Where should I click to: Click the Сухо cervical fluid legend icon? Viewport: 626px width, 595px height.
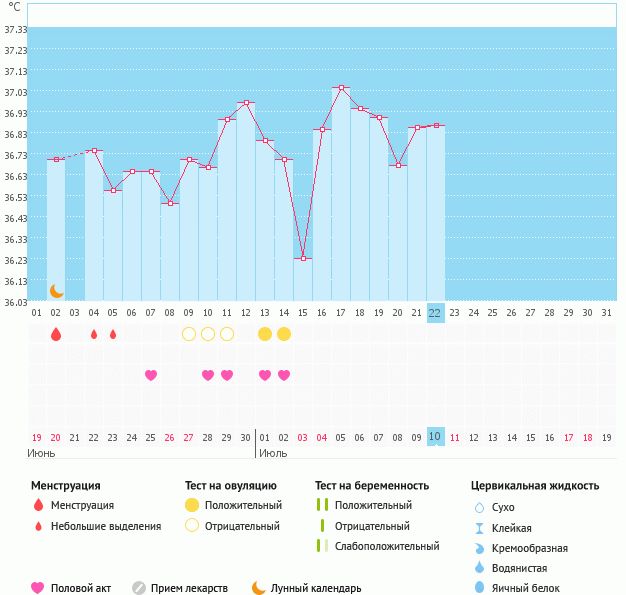coord(480,507)
